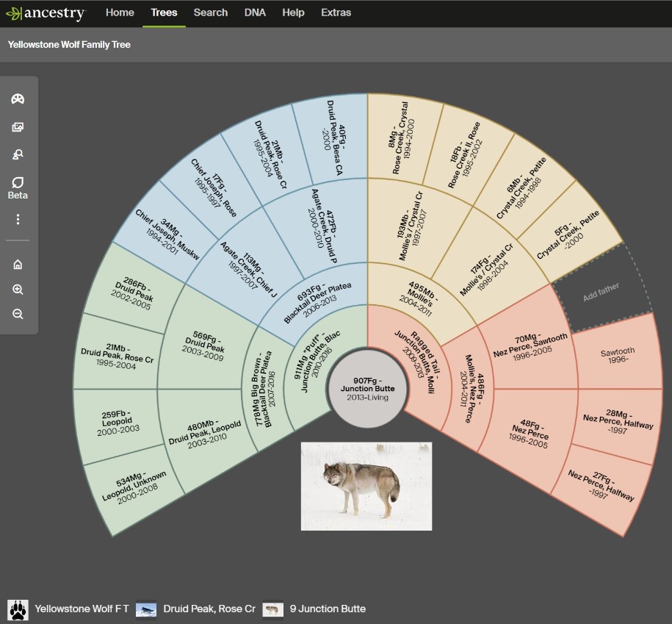Open the Search menu
This screenshot has width=672, height=624.
tap(211, 12)
